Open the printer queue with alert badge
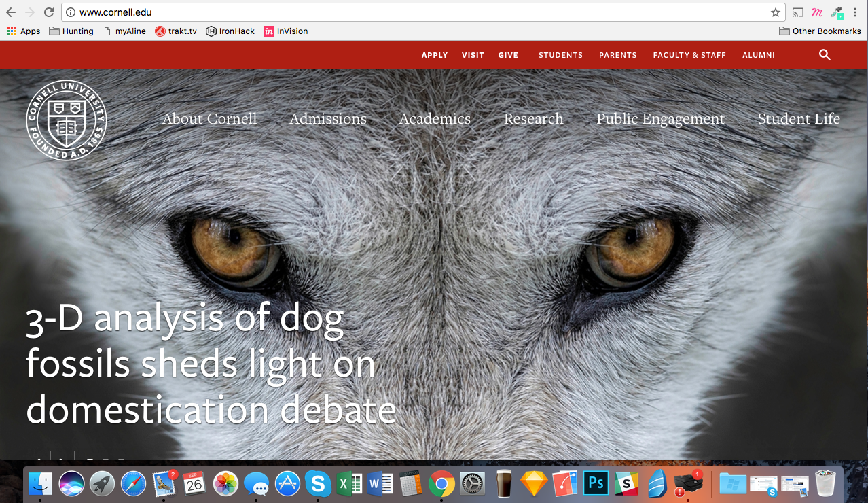Screen dimensions: 868x503 pyautogui.click(x=688, y=483)
